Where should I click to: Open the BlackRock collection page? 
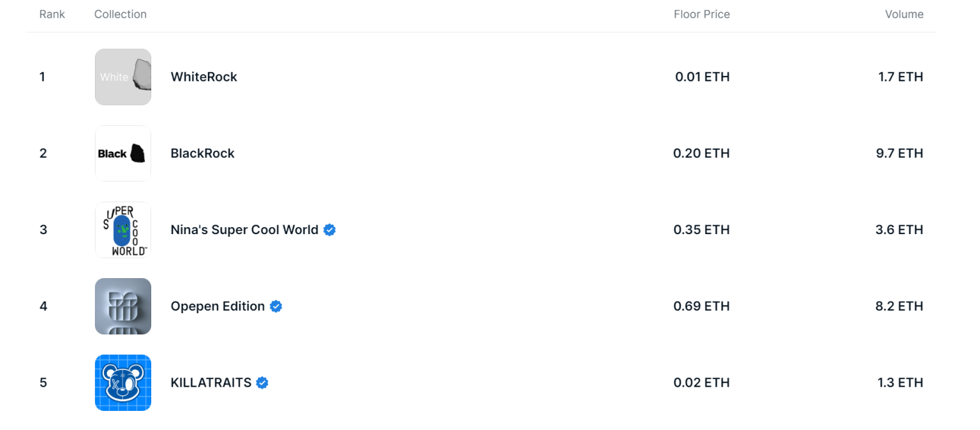202,153
